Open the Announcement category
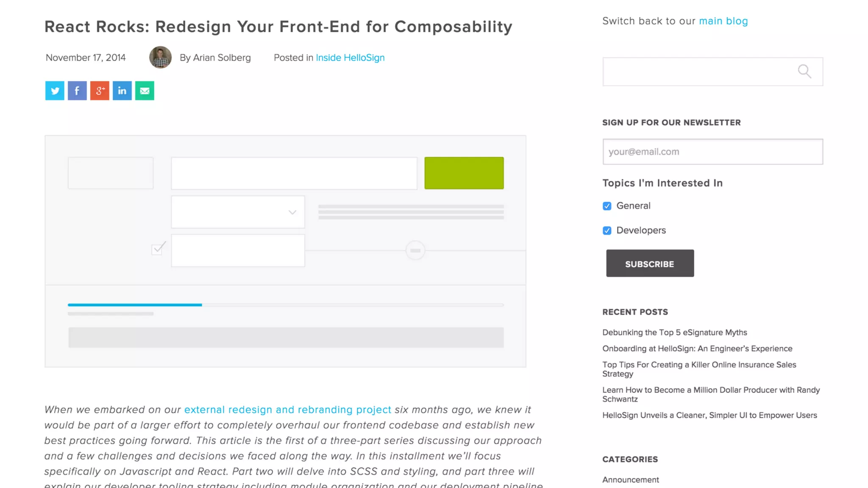 click(x=631, y=480)
